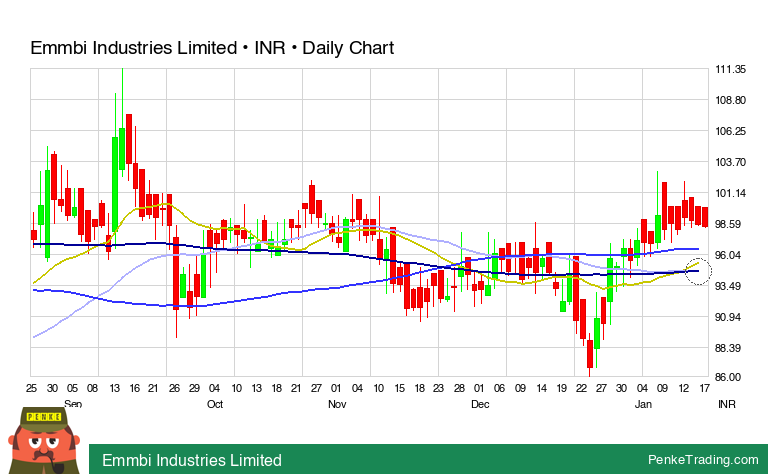Click the date label 27 before Nov
This screenshot has height=474, width=768.
pyautogui.click(x=316, y=388)
